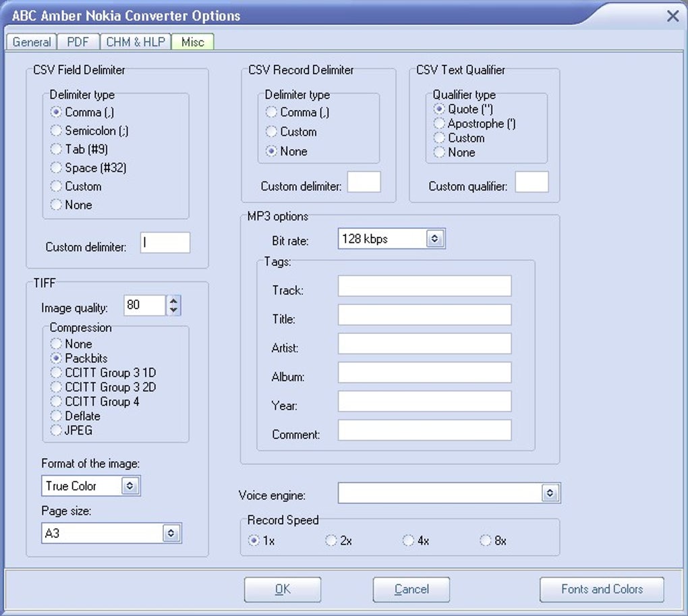Select Custom CSV field delimiter option
This screenshot has width=688, height=616.
pyautogui.click(x=76, y=186)
